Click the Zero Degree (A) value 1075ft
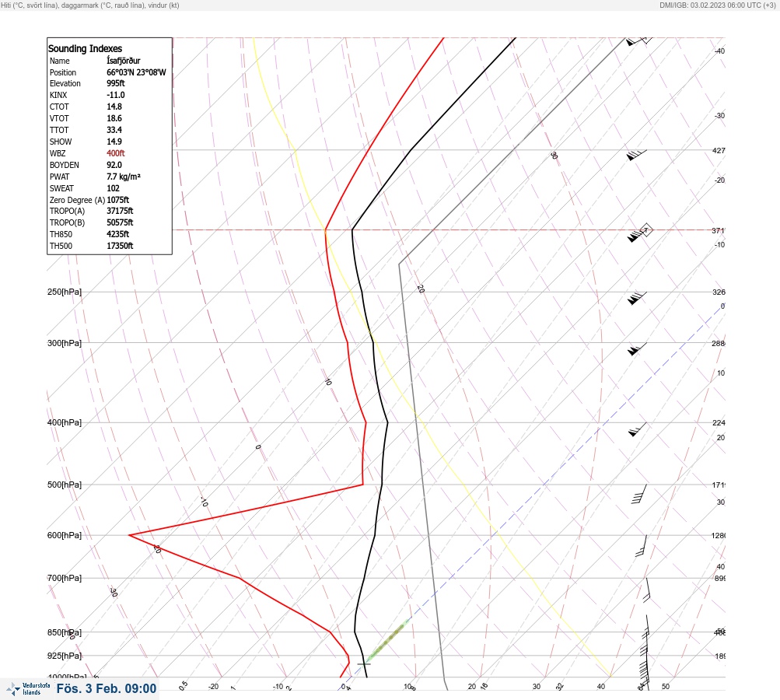Viewport: 780px width, 700px height. tap(118, 200)
